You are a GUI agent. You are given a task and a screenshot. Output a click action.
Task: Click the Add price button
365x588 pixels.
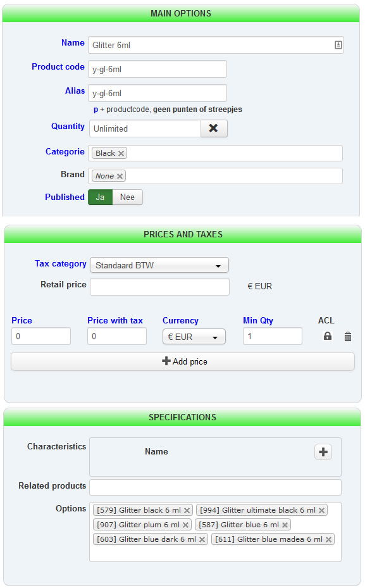[x=182, y=361]
